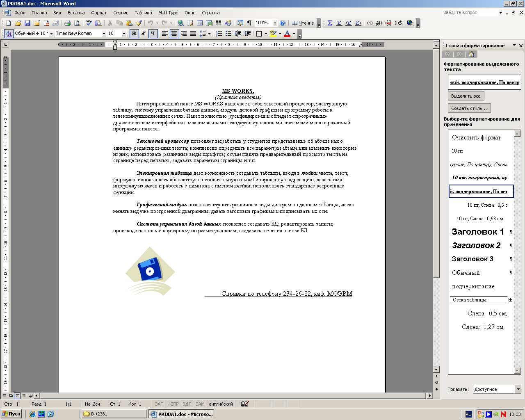This screenshot has height=420, width=525.
Task: Click task pane Home icon
Action: point(471,54)
